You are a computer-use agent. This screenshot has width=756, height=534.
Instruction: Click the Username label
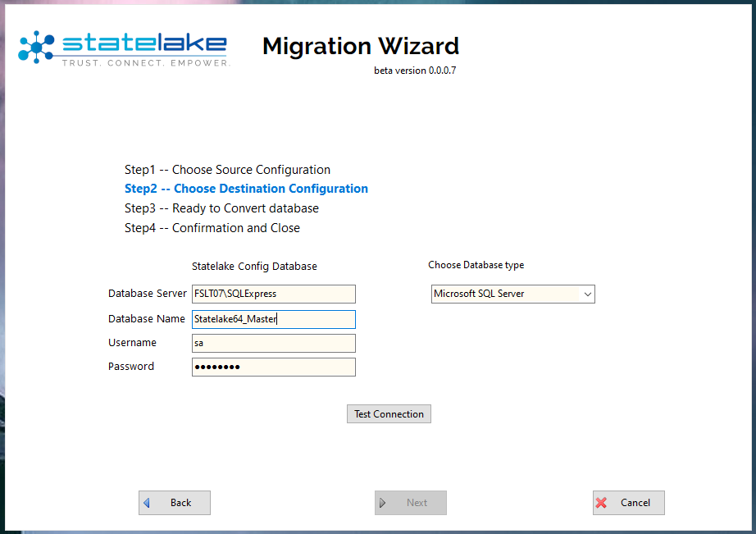click(x=132, y=343)
